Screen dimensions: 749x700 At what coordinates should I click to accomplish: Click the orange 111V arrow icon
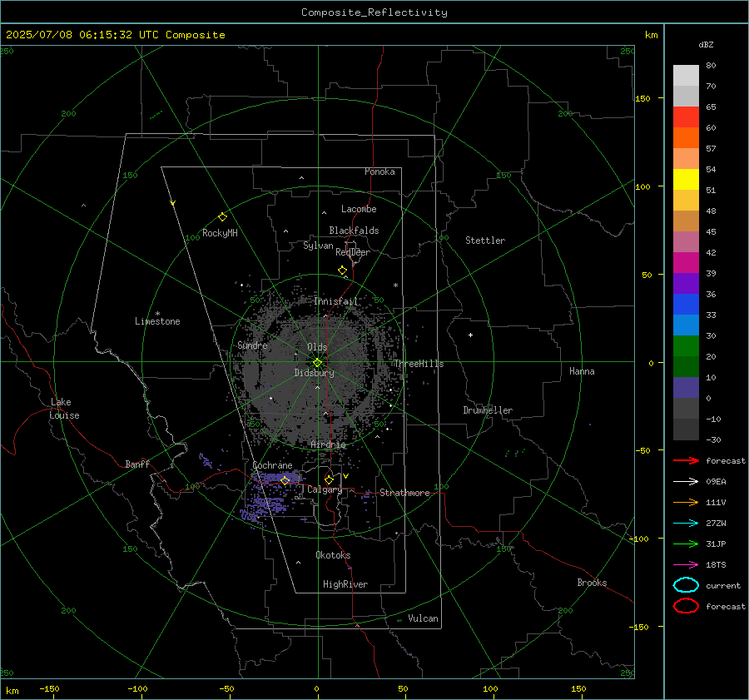686,502
